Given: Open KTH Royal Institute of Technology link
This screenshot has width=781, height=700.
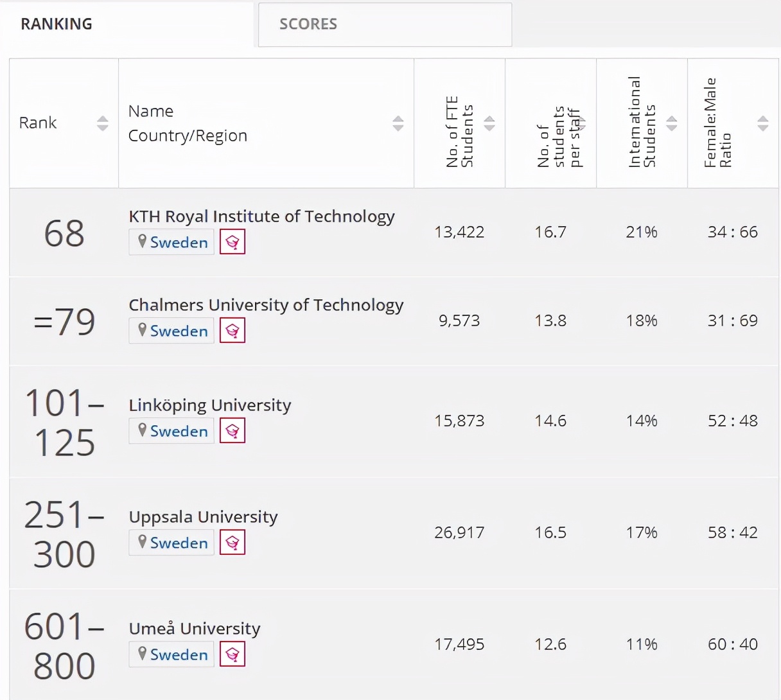Looking at the screenshot, I should (x=261, y=216).
